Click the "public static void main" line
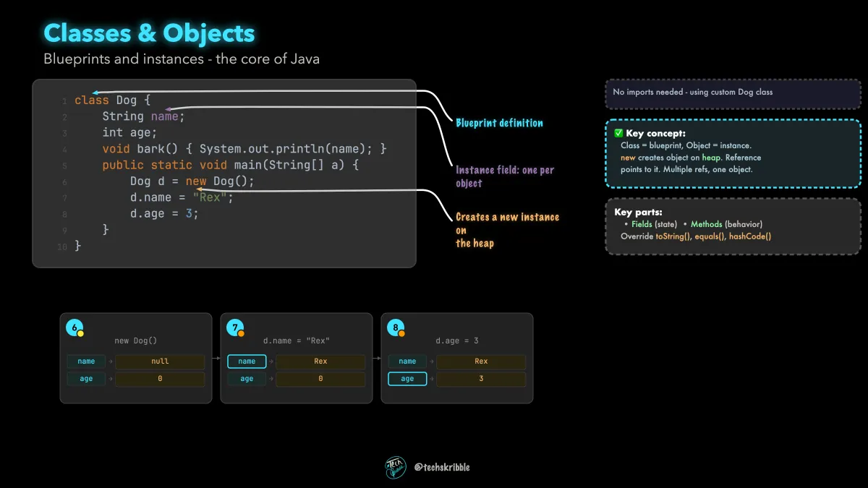Image resolution: width=868 pixels, height=488 pixels. (231, 165)
